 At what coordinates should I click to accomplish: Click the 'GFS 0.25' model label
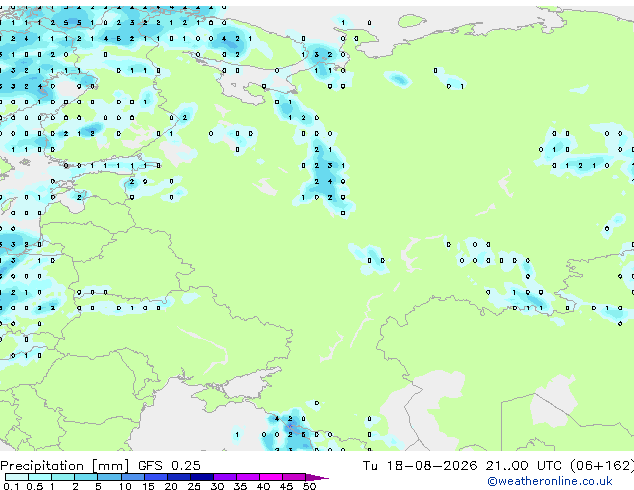169,466
